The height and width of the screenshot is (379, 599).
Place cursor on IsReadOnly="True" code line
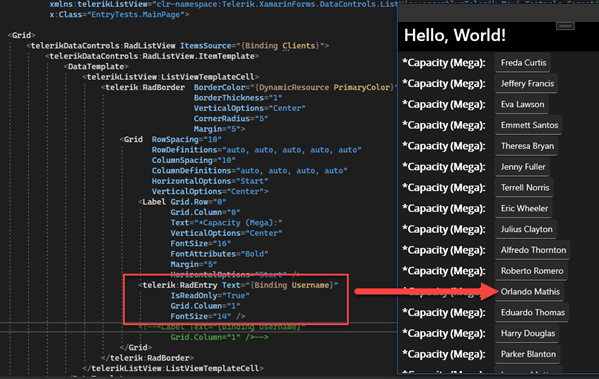coord(210,295)
